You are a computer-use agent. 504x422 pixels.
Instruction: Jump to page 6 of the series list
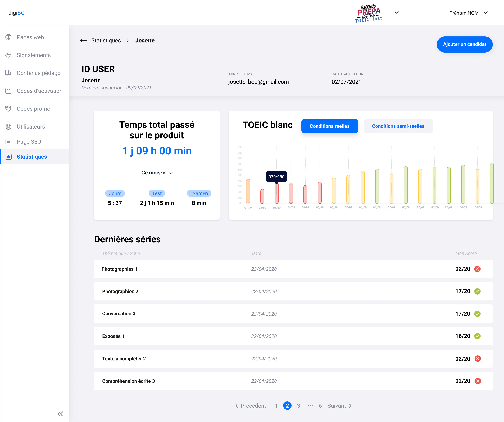(320, 406)
